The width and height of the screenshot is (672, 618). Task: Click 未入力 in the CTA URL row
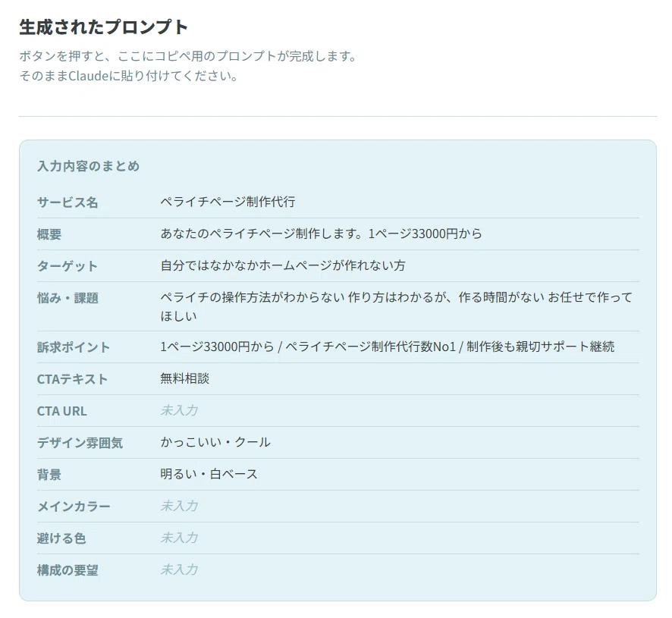click(179, 410)
